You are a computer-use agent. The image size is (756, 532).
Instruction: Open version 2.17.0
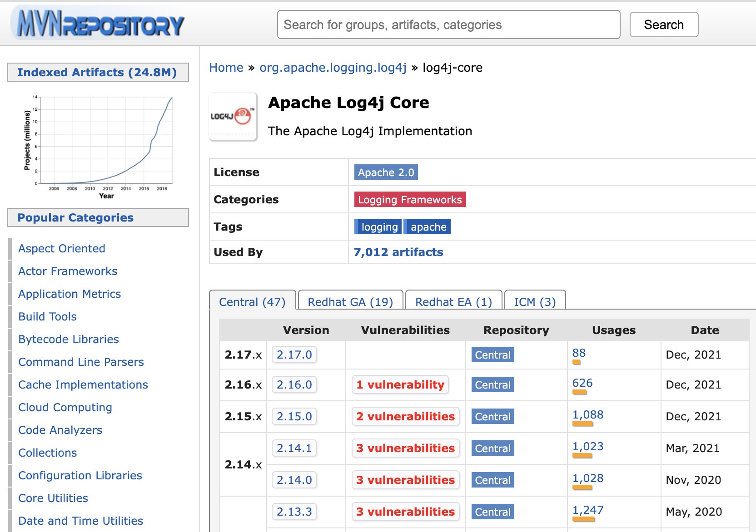pos(294,355)
